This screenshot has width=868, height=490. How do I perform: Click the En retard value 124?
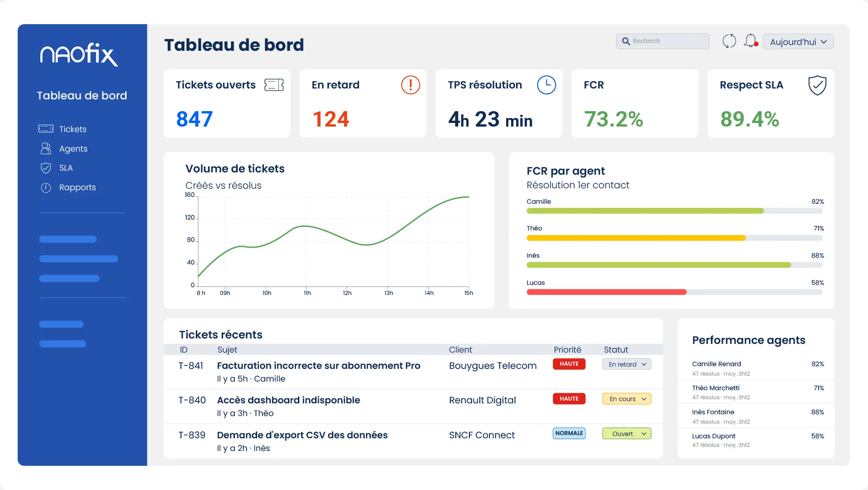[331, 119]
